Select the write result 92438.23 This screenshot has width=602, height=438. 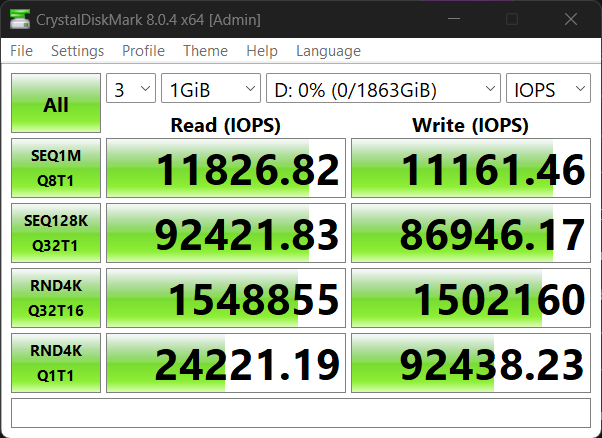(x=471, y=363)
